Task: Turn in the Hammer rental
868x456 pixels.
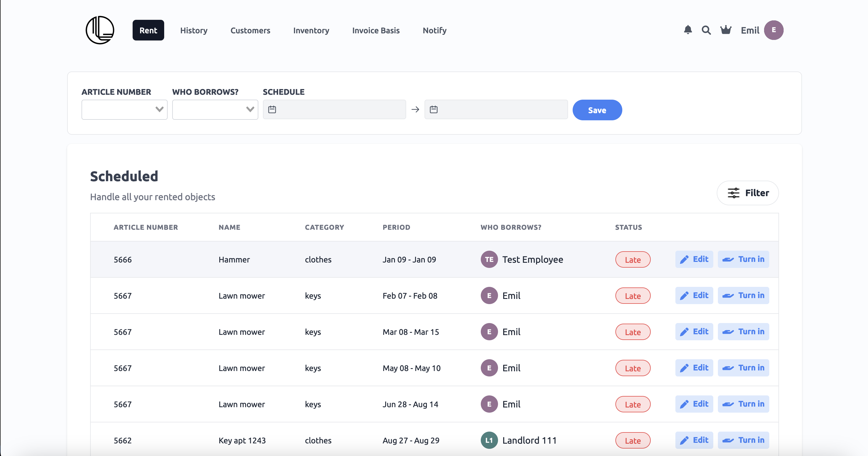Action: (743, 259)
